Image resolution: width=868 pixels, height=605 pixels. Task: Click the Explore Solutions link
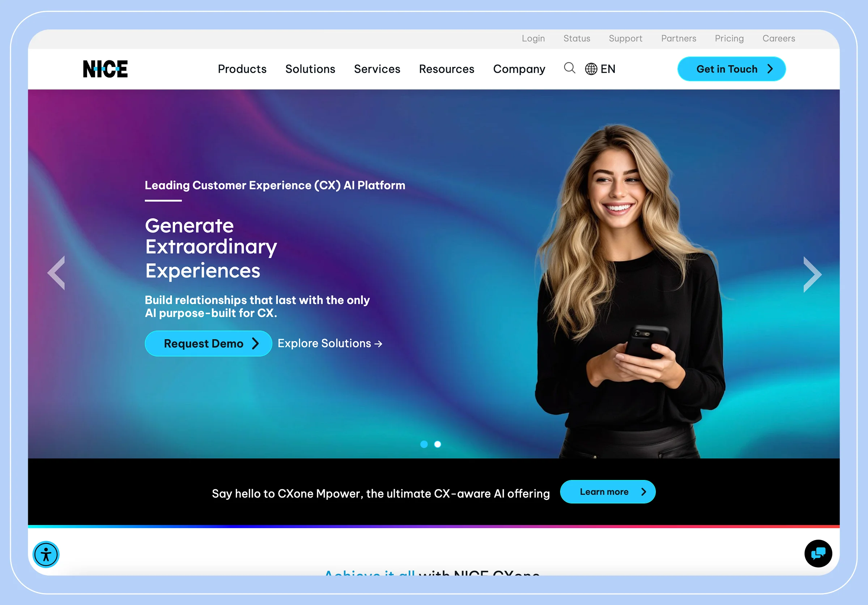click(x=330, y=343)
